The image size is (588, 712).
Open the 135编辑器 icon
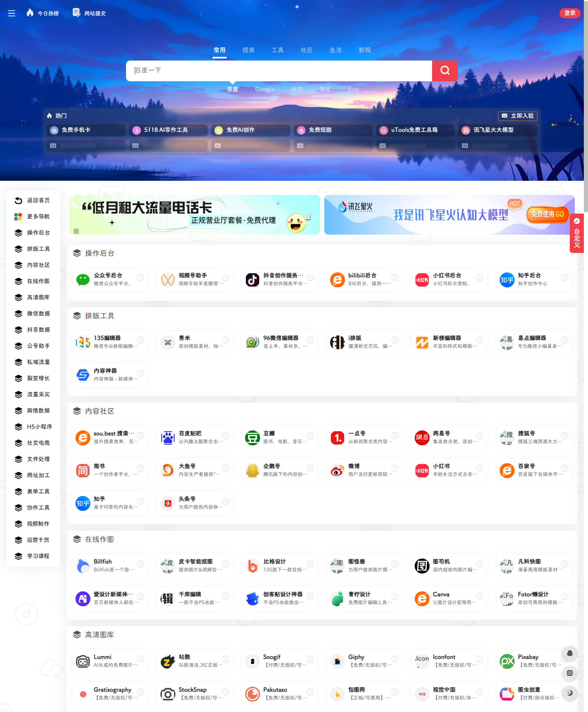click(x=83, y=342)
